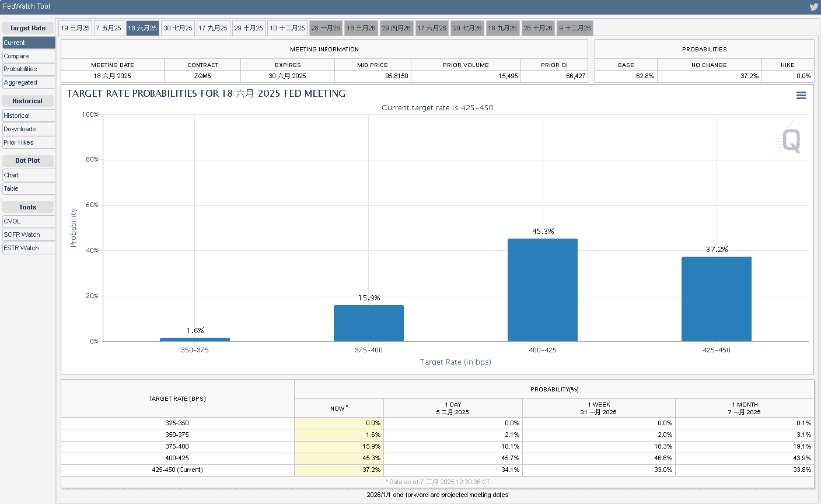Click the Historical section header

pyautogui.click(x=27, y=101)
